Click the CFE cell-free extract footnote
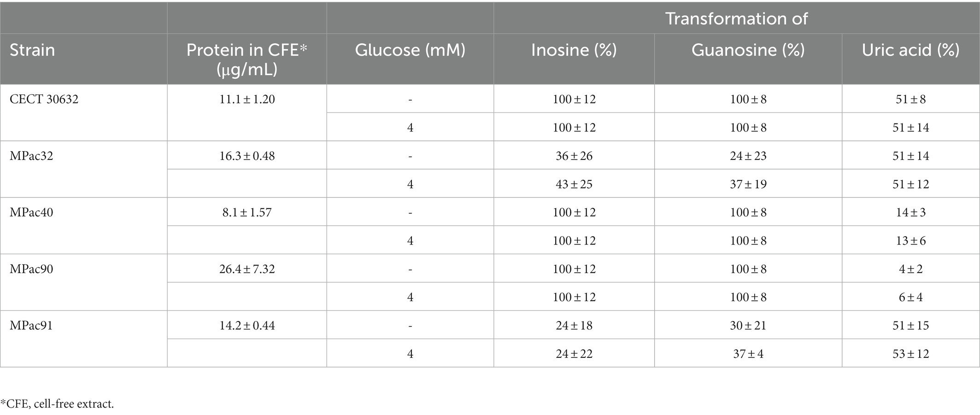Image resolution: width=980 pixels, height=415 pixels. coord(57,404)
